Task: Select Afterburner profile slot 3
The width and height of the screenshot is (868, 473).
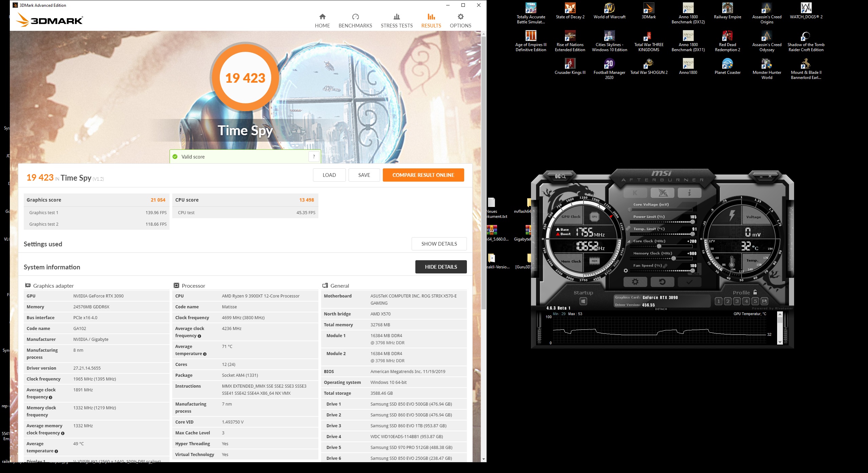Action: [x=737, y=301]
